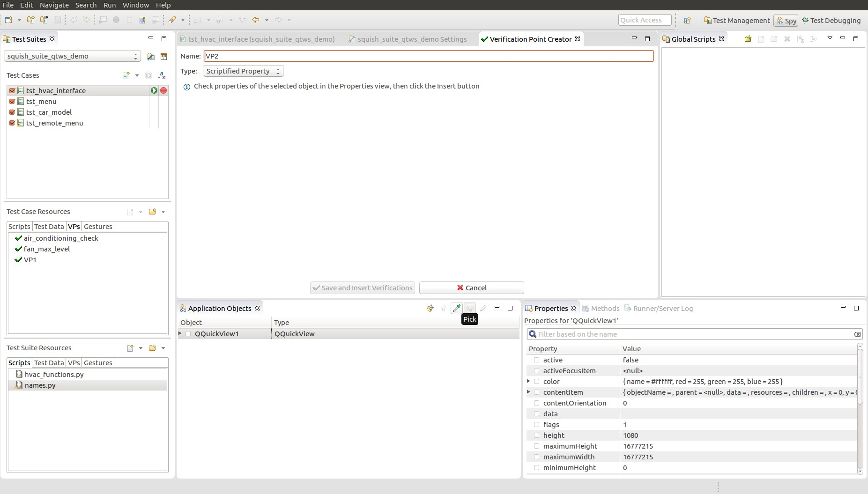
Task: Open the Scriptified Property type dropdown
Action: point(243,71)
